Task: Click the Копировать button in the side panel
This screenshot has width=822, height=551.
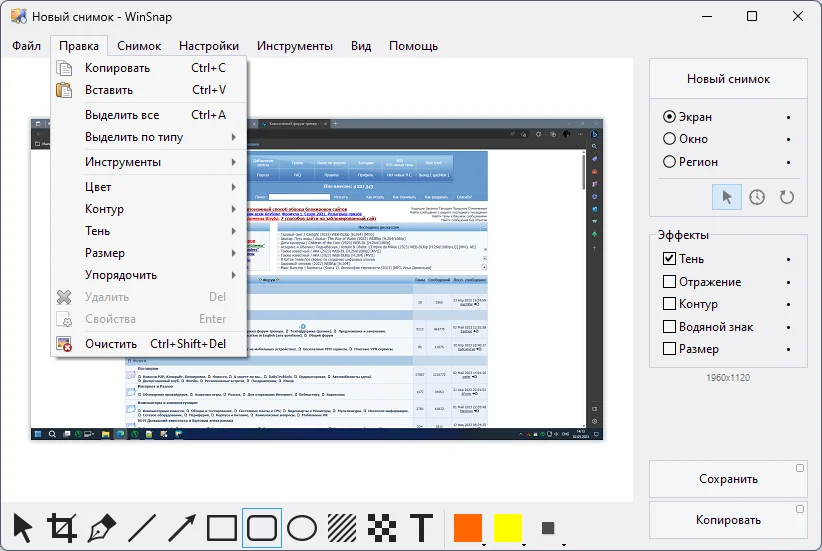Action: pos(728,520)
